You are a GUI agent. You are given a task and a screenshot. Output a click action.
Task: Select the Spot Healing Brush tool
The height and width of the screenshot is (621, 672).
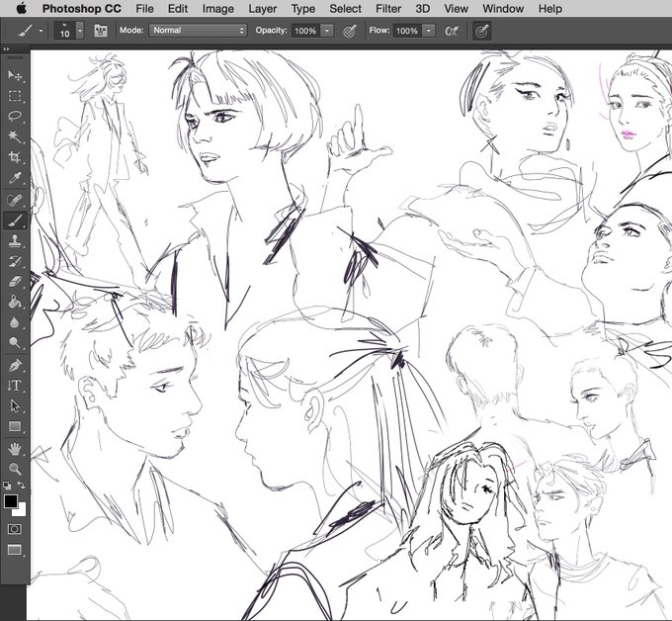point(15,201)
